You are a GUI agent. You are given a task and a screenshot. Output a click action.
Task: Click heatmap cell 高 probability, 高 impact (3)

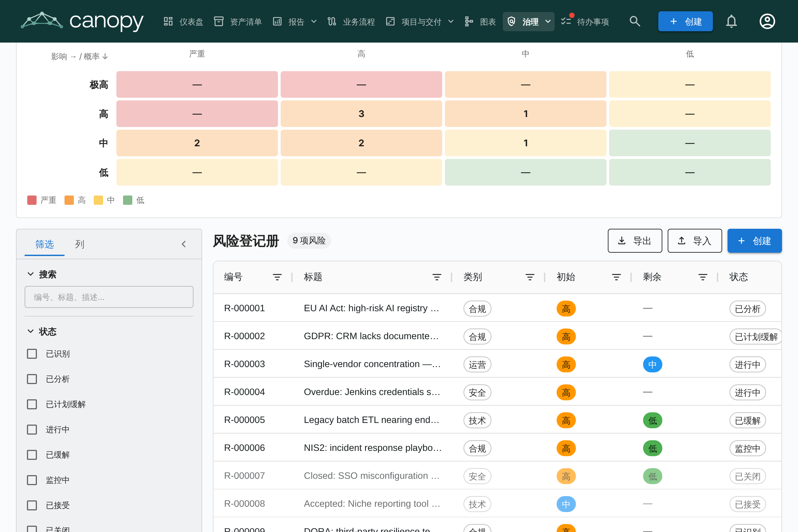click(x=361, y=114)
